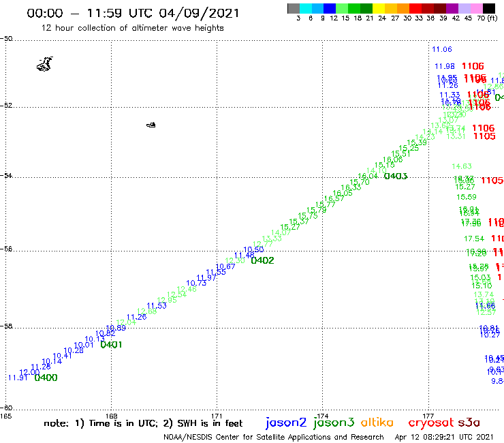Viewport: 504px width, 443px height.
Task: Select the s3a satellite legend label
Action: click(469, 423)
